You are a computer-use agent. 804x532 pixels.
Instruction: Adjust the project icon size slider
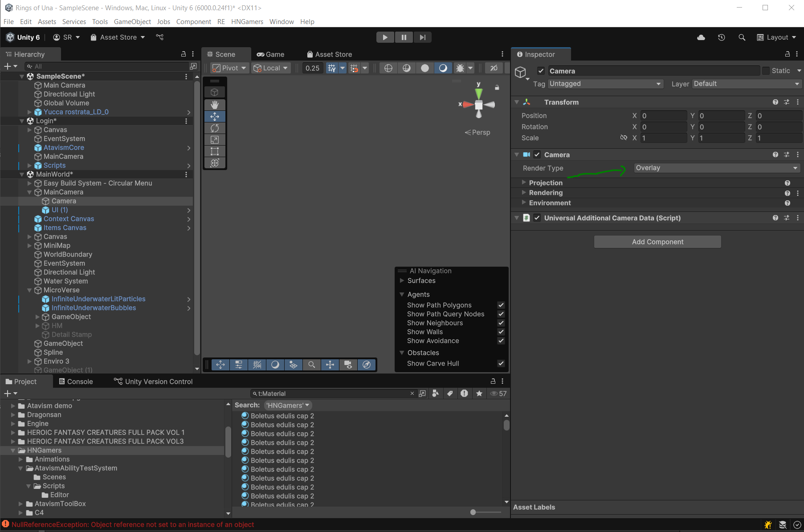pos(473,512)
